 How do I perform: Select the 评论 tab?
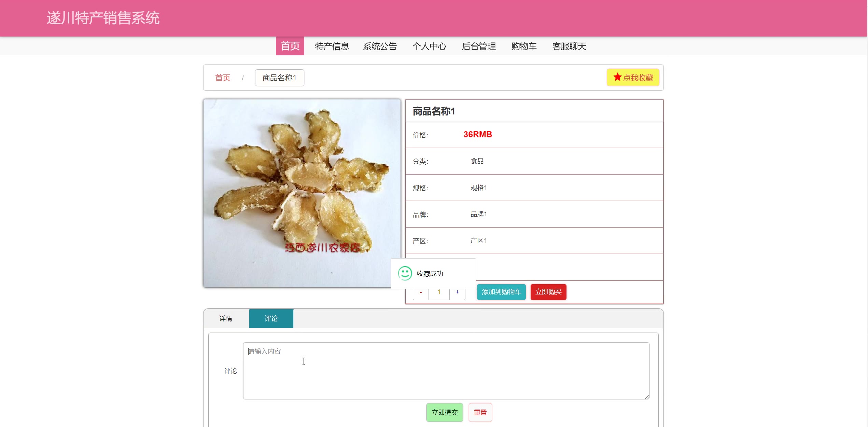click(271, 318)
